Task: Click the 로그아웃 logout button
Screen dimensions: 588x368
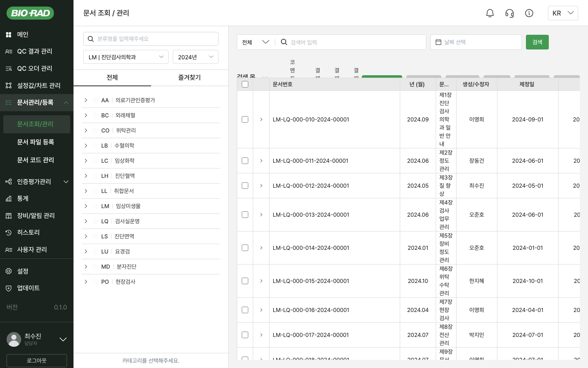Action: click(x=36, y=361)
